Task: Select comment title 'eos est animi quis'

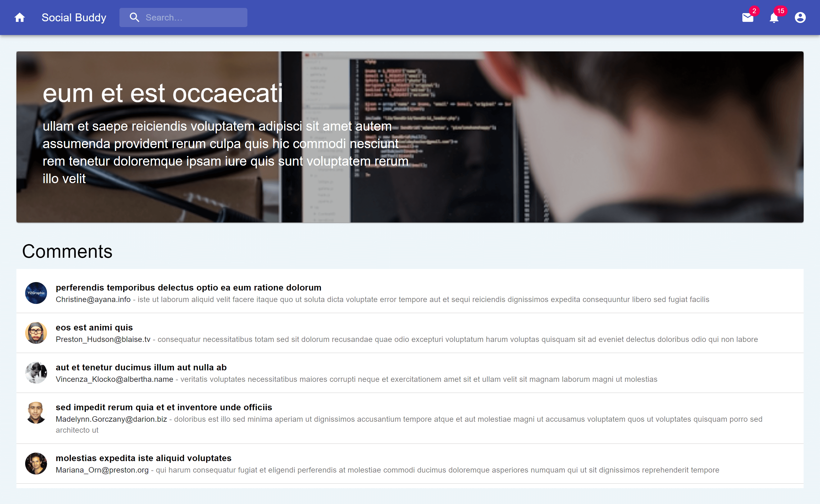Action: coord(94,327)
